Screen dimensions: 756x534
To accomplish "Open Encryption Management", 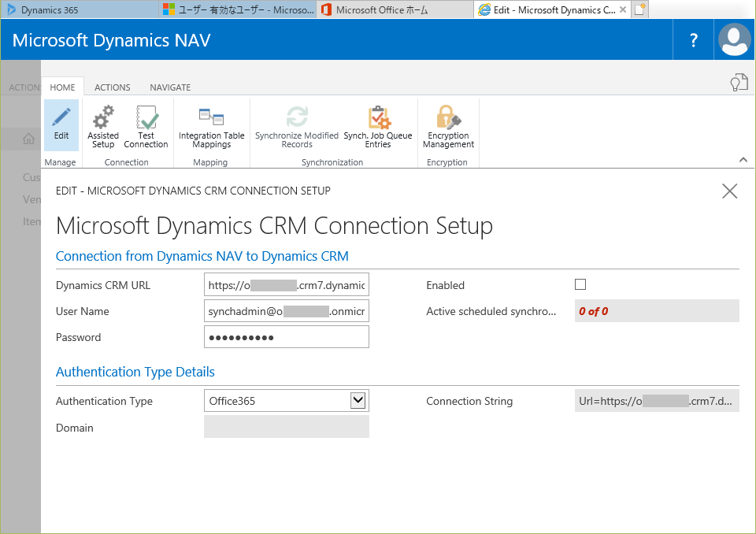I will click(x=448, y=126).
